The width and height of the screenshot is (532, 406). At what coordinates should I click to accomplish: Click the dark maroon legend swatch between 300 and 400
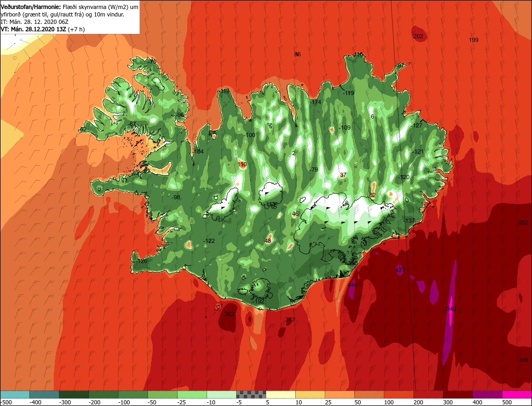point(458,394)
